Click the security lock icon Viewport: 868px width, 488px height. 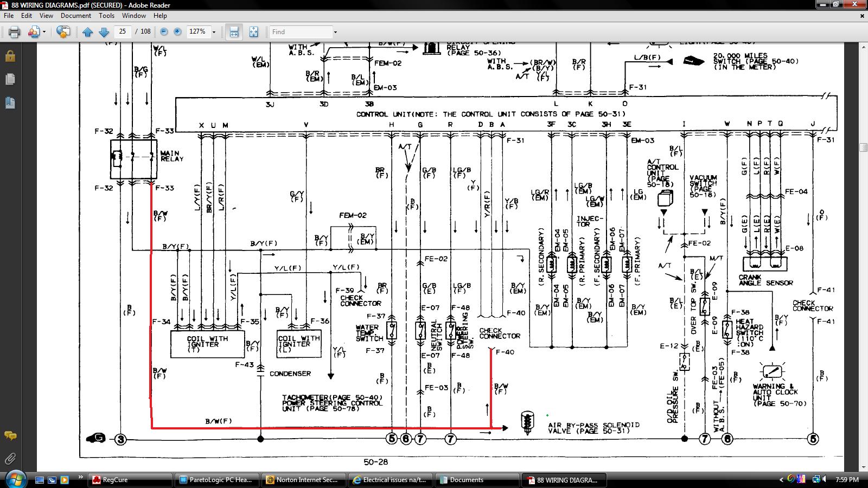coord(10,56)
